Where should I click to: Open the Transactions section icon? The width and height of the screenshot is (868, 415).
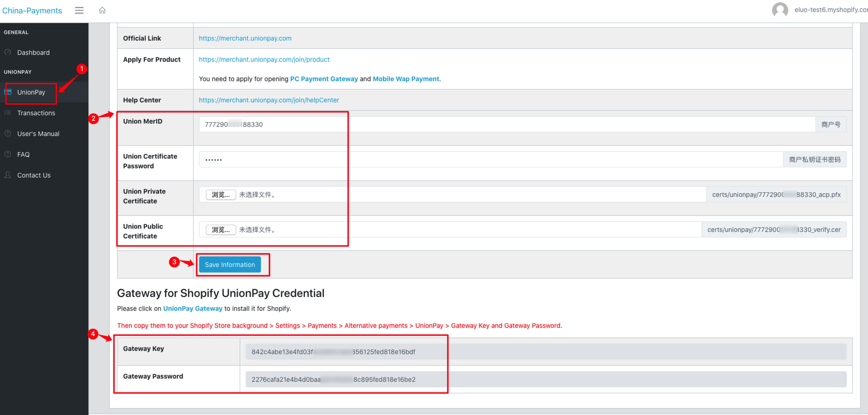[8, 113]
